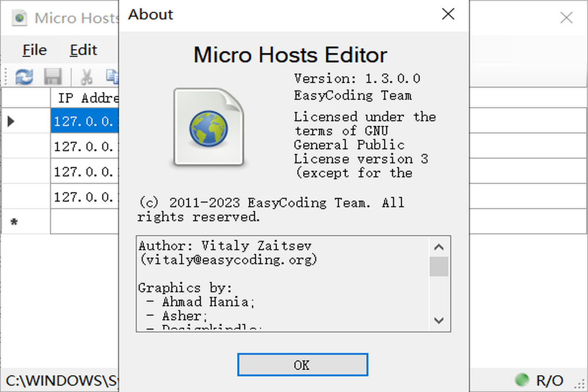
Task: Select the highlighted 127.0.0.1 entry
Action: (84, 121)
